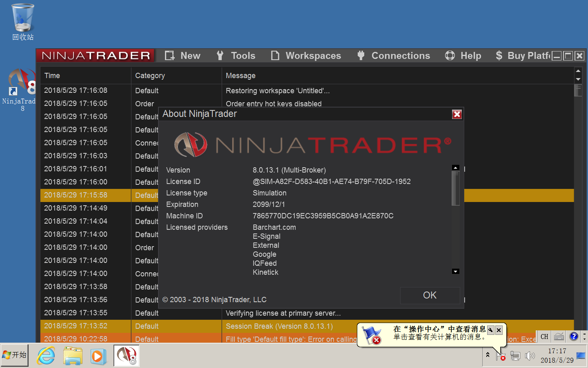Select Google in licensed providers
This screenshot has height=368, width=588.
[265, 254]
